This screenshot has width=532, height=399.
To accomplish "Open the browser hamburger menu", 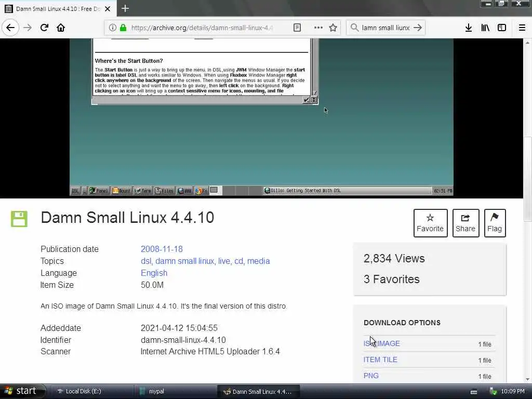I will (522, 28).
